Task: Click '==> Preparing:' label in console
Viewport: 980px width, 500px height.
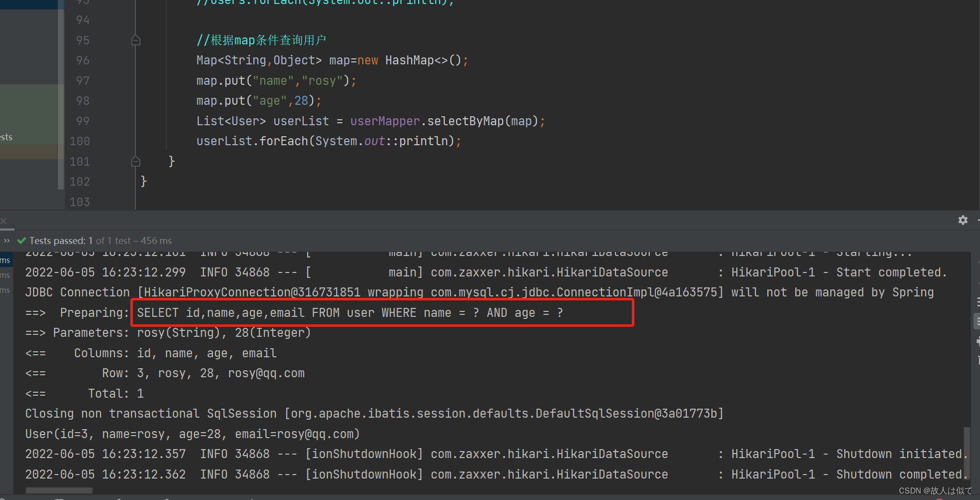Action: click(77, 313)
